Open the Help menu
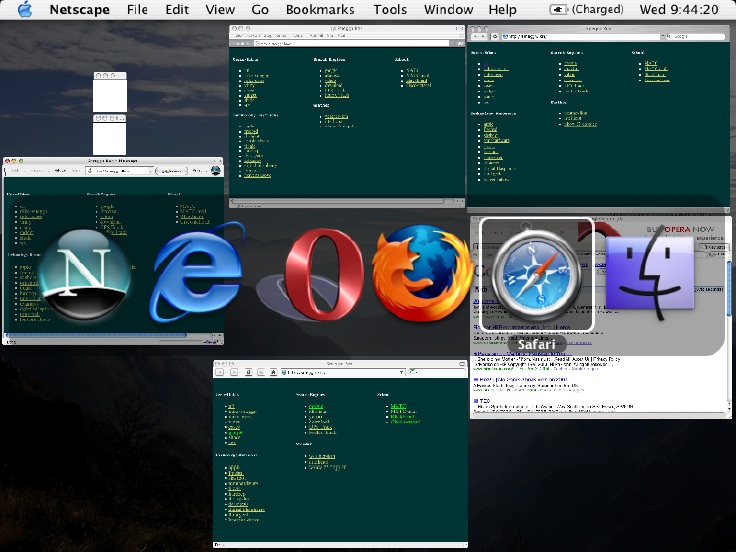 pyautogui.click(x=502, y=10)
